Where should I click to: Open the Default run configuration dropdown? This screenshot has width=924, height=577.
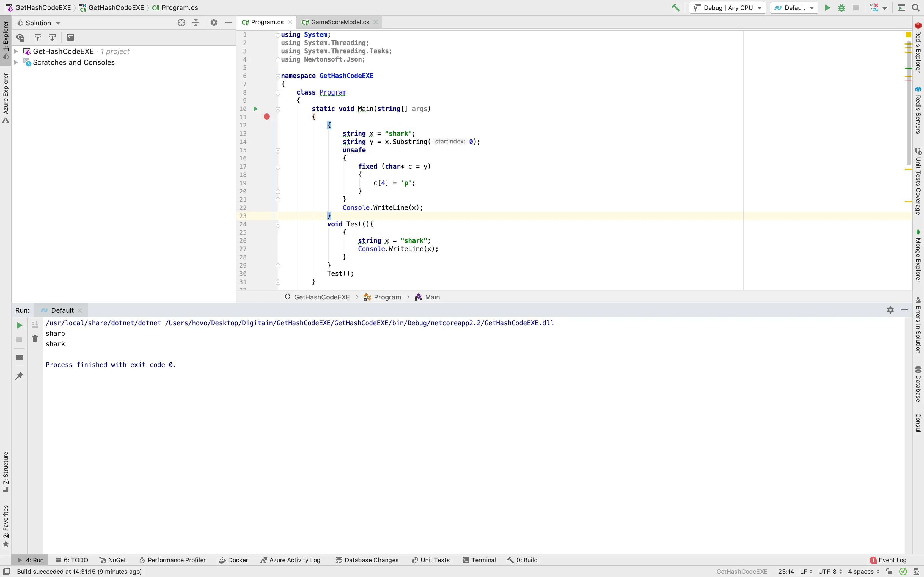click(x=794, y=8)
